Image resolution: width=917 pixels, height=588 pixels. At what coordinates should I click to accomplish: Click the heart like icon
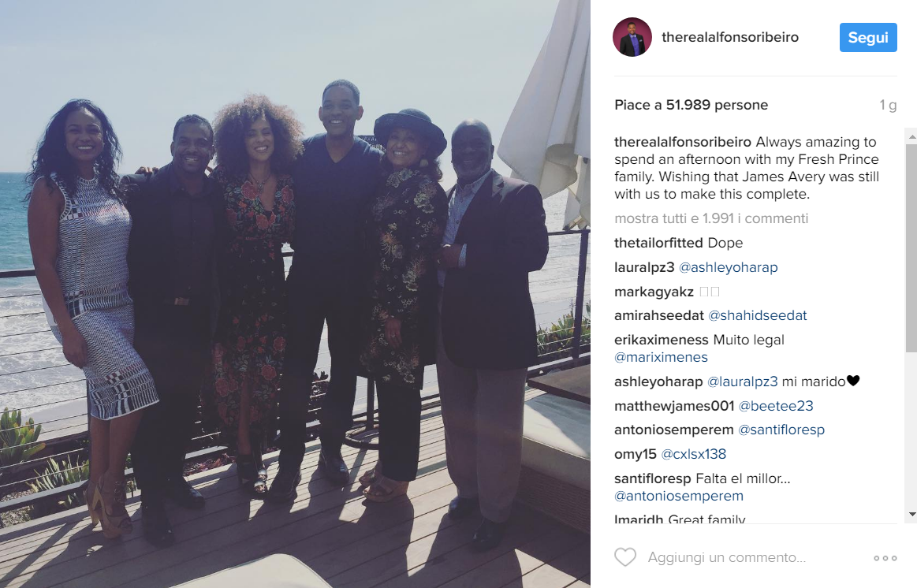pos(625,557)
